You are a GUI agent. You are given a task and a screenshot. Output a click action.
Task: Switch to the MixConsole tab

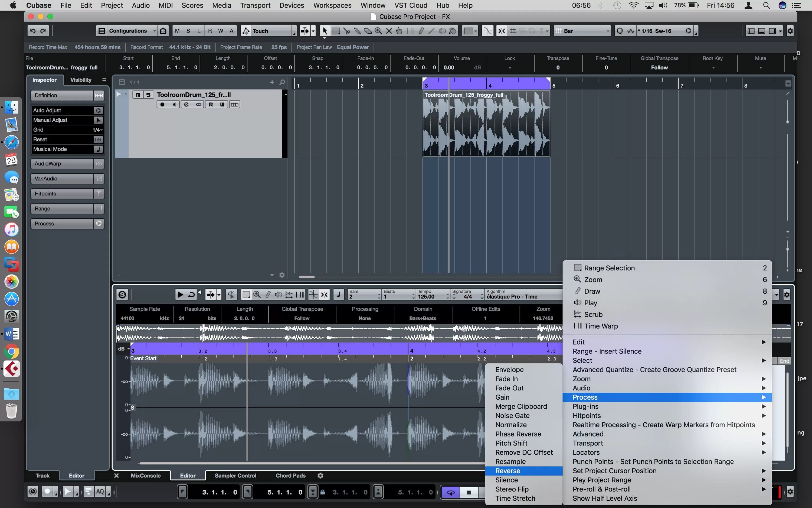(x=146, y=475)
